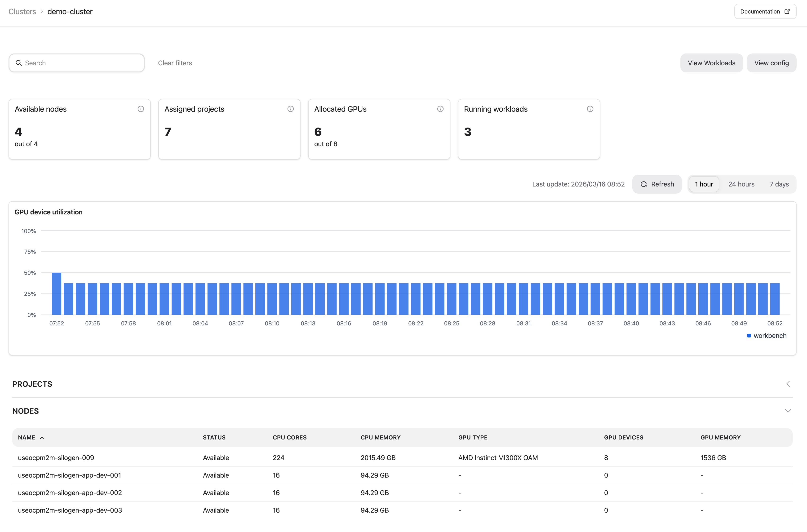Click the info icon on Assigned projects card
The width and height of the screenshot is (807, 532).
coord(290,109)
